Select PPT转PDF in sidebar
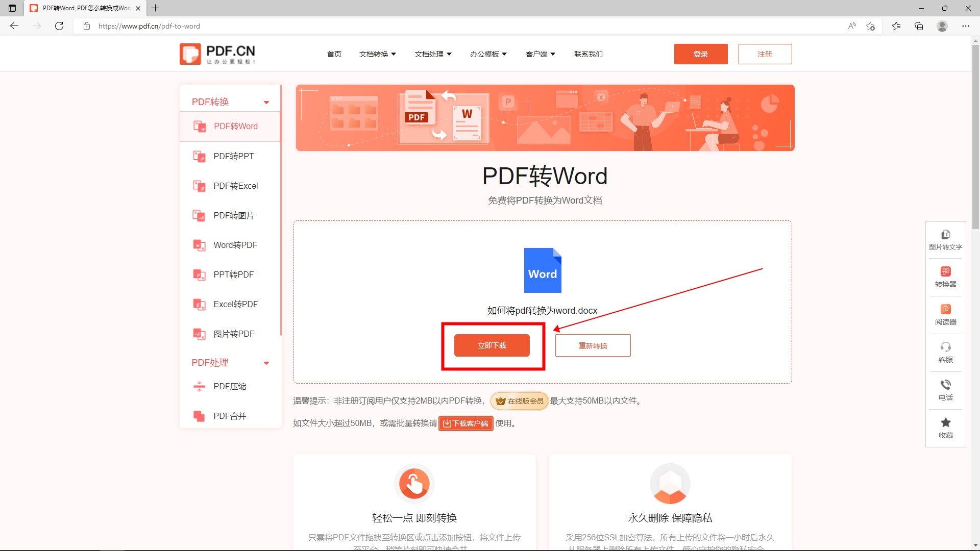The image size is (980, 551). [230, 274]
